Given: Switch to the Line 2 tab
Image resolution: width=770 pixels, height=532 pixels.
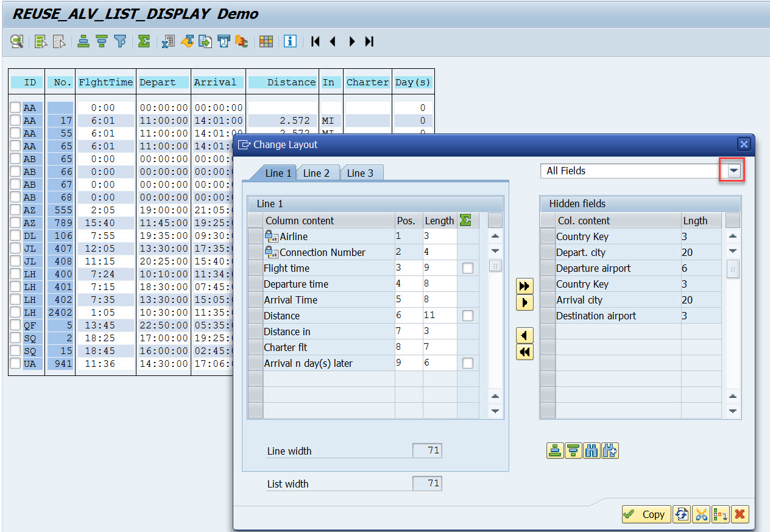Looking at the screenshot, I should [x=317, y=173].
